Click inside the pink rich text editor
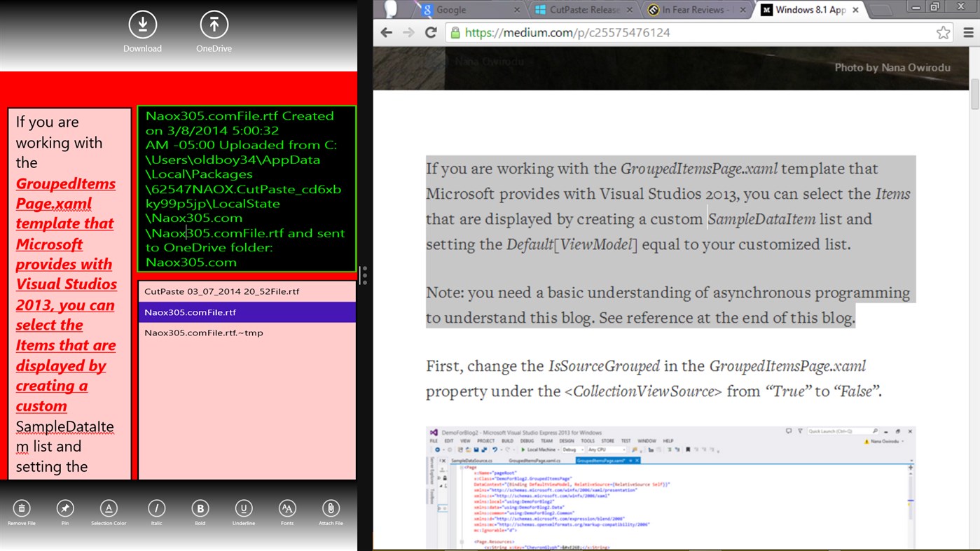Screen dimensions: 980x551 click(x=69, y=294)
